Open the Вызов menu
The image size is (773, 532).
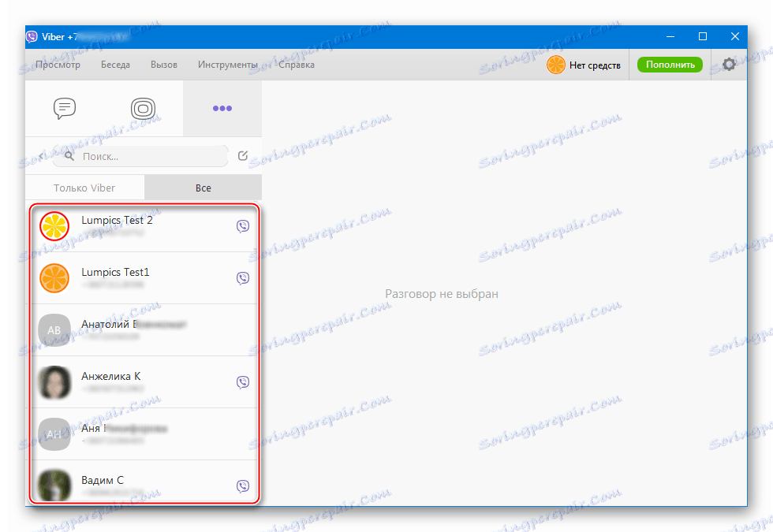(x=163, y=65)
